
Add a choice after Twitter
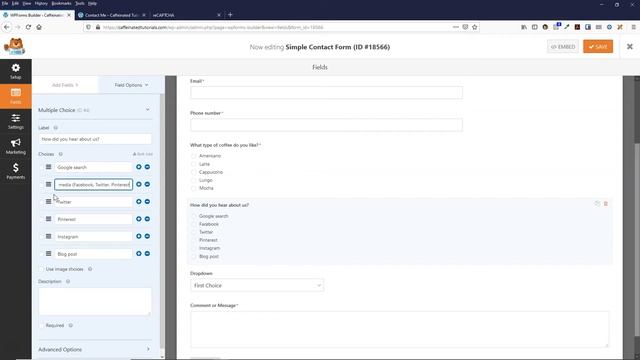(139, 202)
